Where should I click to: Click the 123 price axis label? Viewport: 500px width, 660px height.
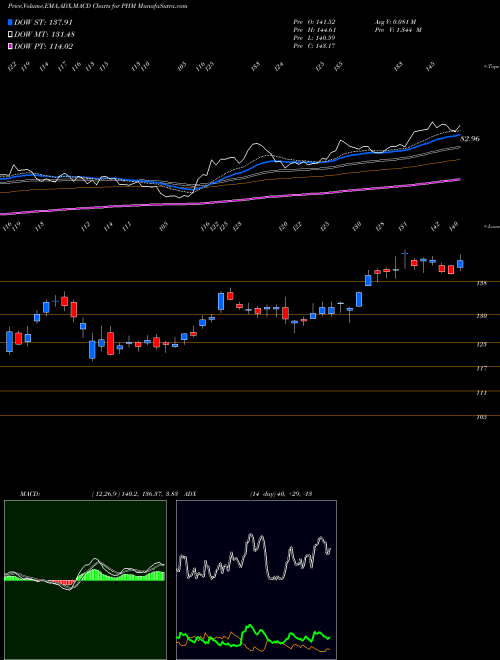point(481,344)
